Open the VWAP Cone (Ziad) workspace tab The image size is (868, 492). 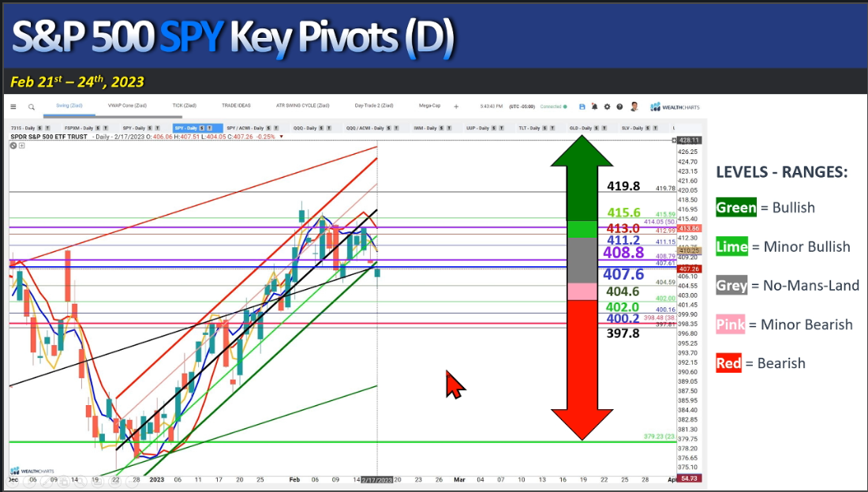click(127, 105)
